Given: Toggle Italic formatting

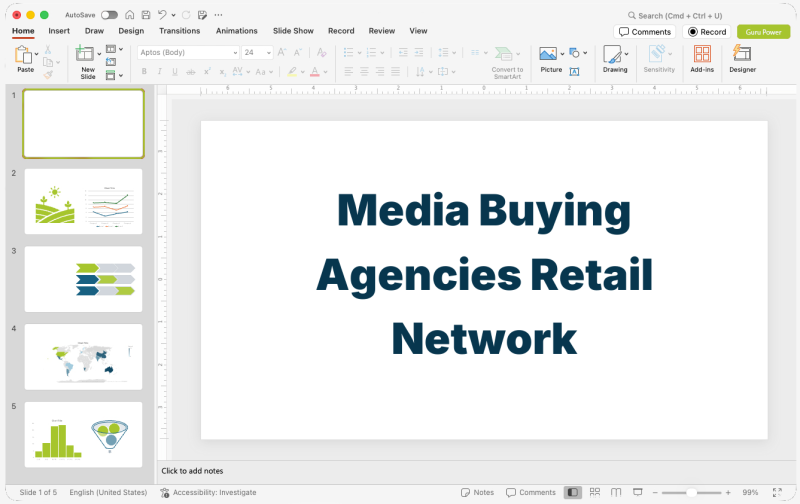Looking at the screenshot, I should pos(160,72).
